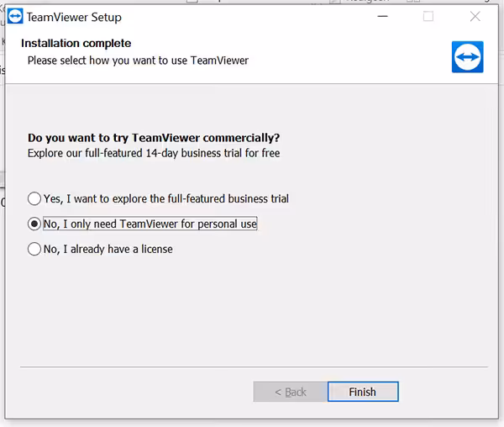Click 'Please select how you want to use TeamViewer'
Screen dimensions: 504x427
click(x=138, y=61)
